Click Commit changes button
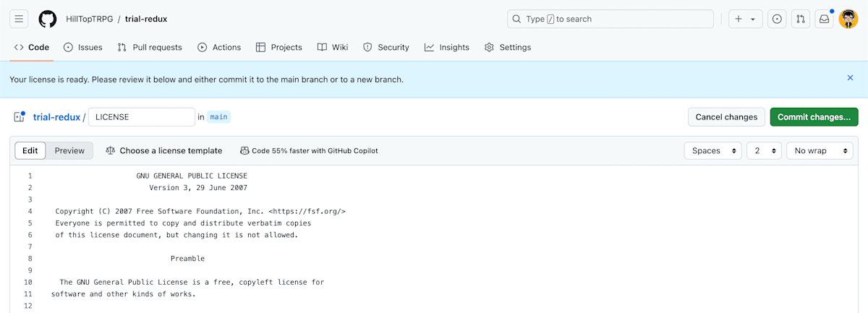 coord(814,116)
